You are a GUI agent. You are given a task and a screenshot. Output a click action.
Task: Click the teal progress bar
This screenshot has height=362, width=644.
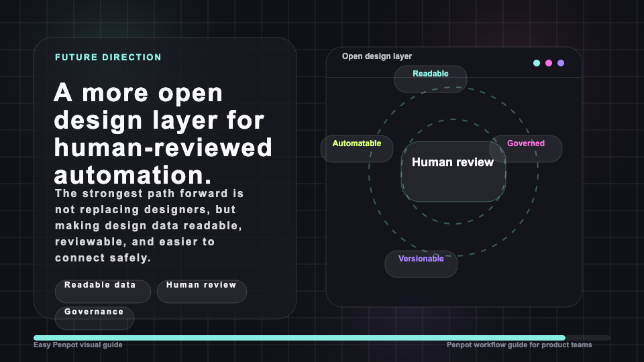pos(299,338)
